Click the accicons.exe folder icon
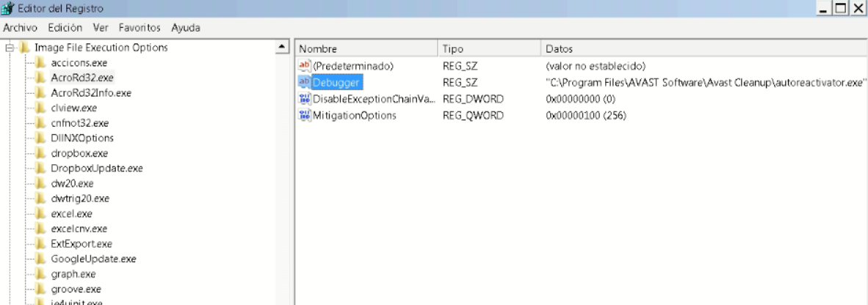The width and height of the screenshot is (868, 305). pyautogui.click(x=40, y=62)
